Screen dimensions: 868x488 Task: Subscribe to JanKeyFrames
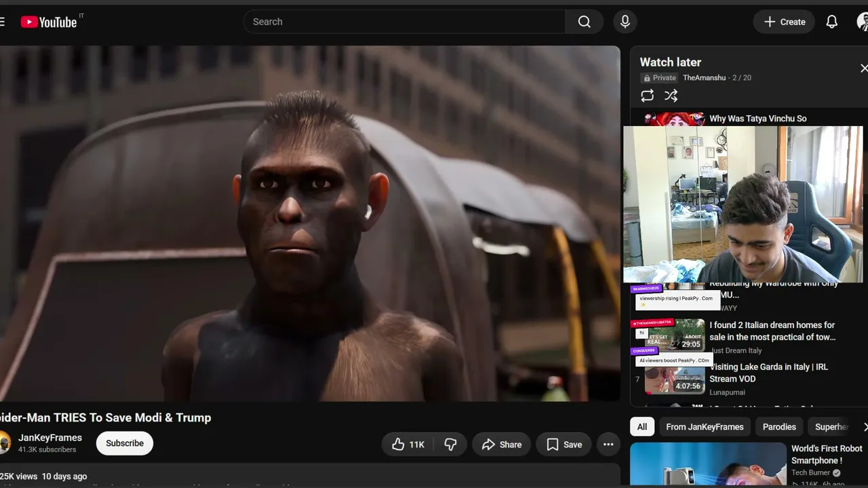125,443
